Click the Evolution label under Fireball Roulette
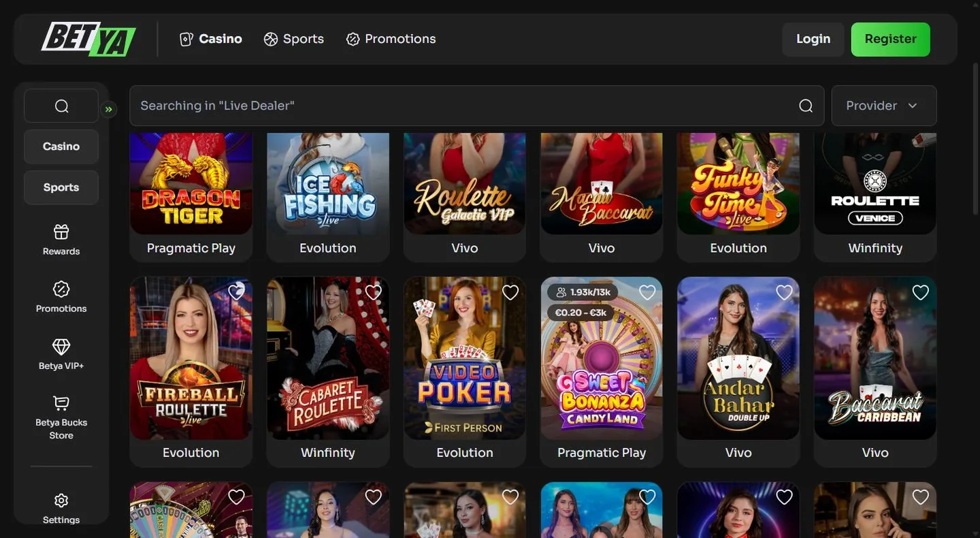Screen dimensions: 980x538 coord(191,452)
